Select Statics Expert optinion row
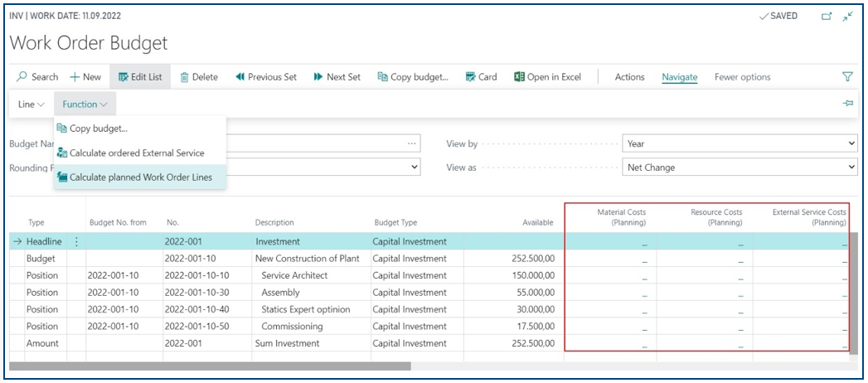Screen dimensions: 868x383 tap(311, 309)
